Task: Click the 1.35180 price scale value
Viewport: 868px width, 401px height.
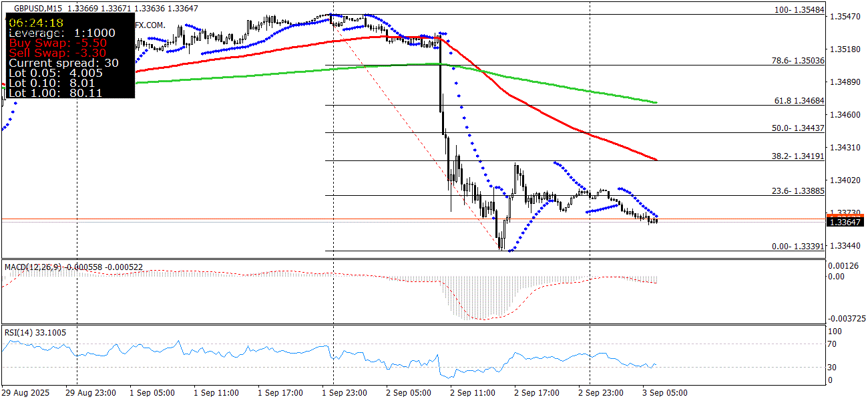Action: (844, 49)
